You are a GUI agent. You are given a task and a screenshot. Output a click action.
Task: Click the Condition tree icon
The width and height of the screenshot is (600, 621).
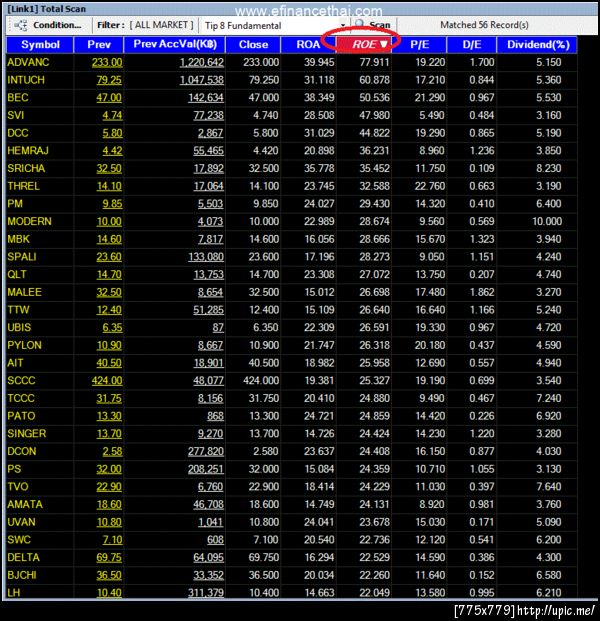[x=21, y=25]
